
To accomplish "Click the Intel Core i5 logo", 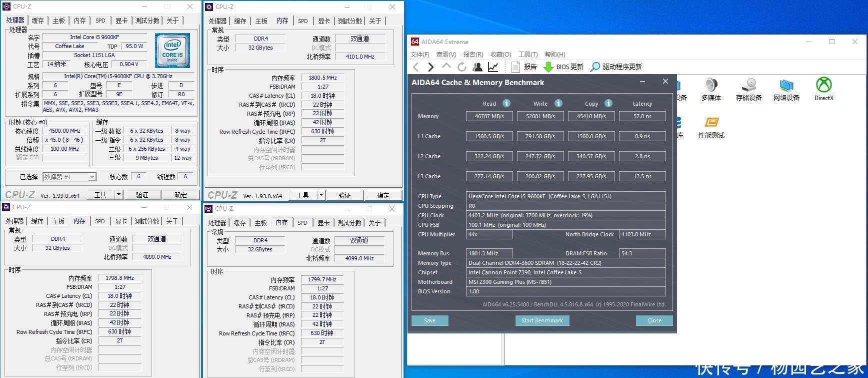I will click(172, 51).
